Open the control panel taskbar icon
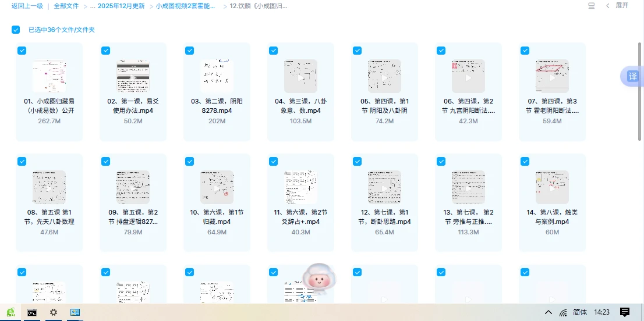 point(75,312)
